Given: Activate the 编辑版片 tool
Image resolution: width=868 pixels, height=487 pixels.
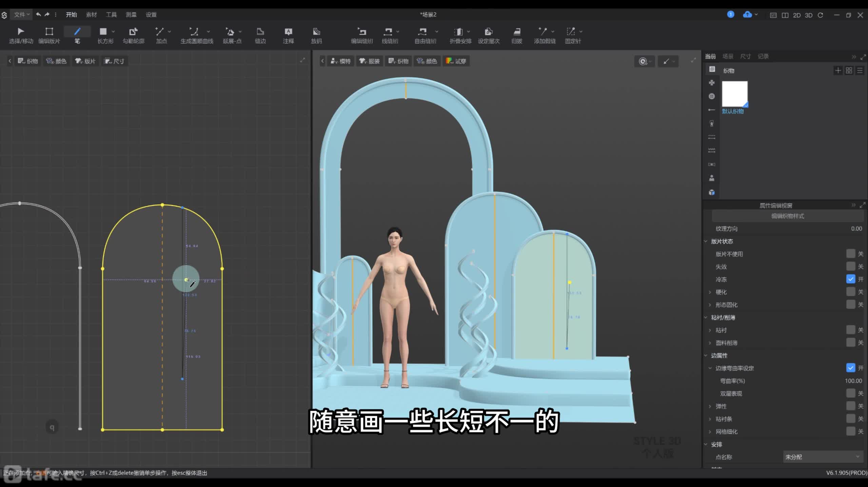Looking at the screenshot, I should click(x=49, y=35).
